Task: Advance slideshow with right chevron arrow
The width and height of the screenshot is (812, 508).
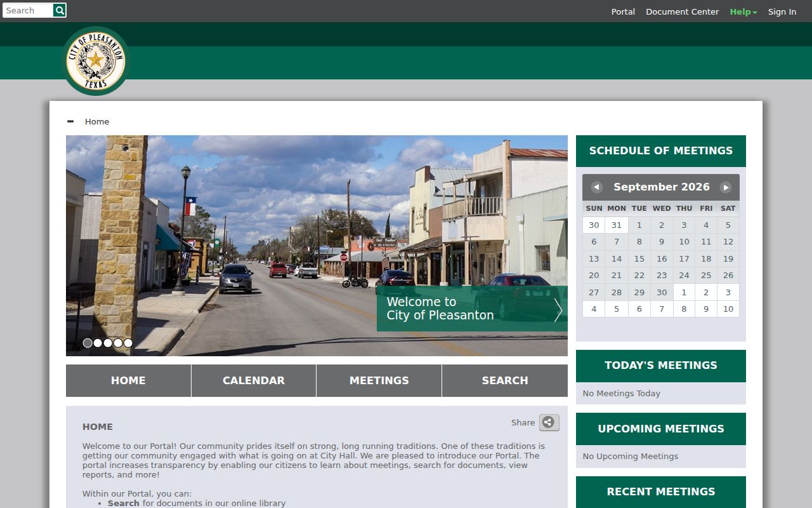Action: point(558,310)
